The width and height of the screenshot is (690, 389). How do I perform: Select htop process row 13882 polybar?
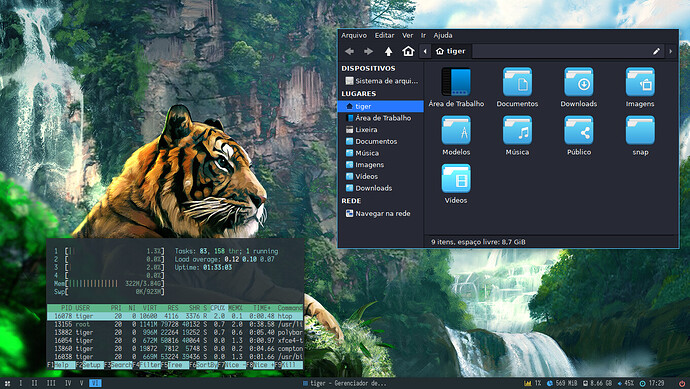(x=175, y=332)
